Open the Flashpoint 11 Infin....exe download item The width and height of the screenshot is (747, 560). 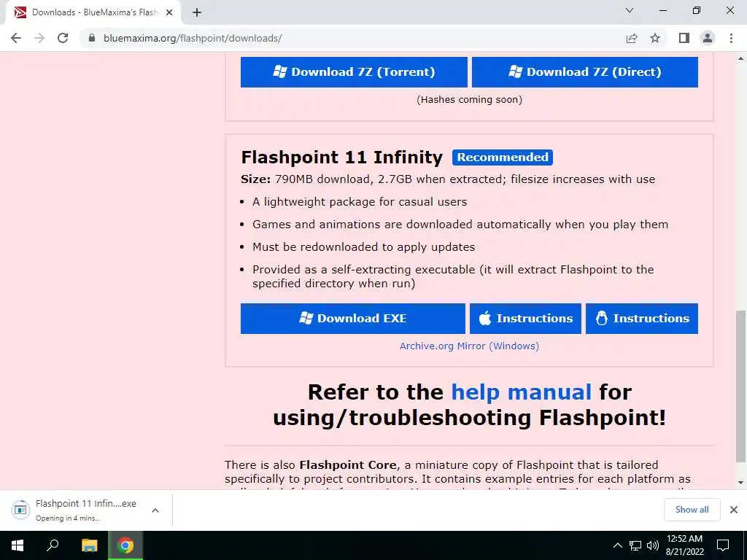tap(76, 510)
